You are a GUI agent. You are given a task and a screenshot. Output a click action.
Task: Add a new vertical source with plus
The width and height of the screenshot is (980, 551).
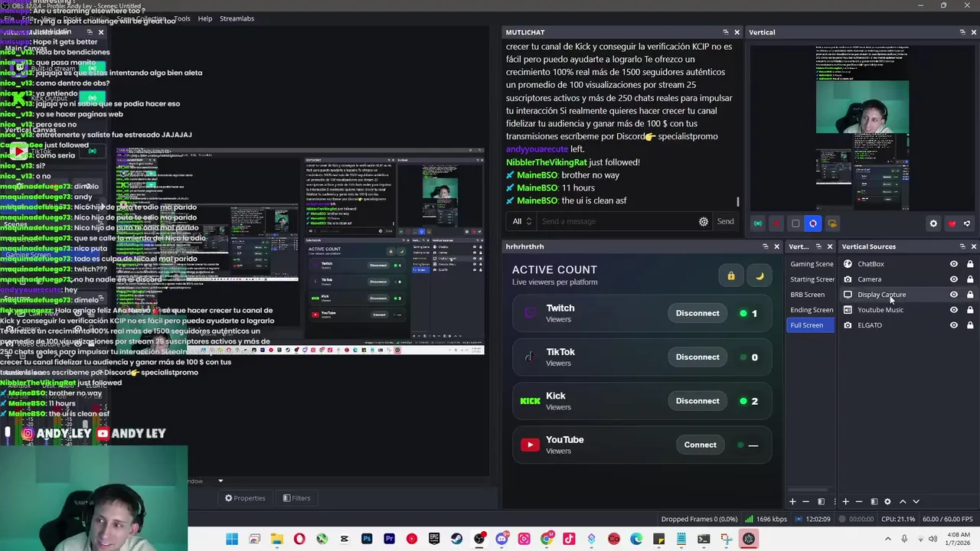coord(845,501)
